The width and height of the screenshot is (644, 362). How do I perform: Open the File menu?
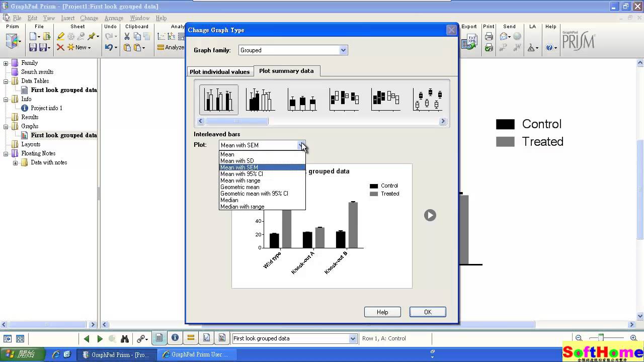tap(17, 18)
